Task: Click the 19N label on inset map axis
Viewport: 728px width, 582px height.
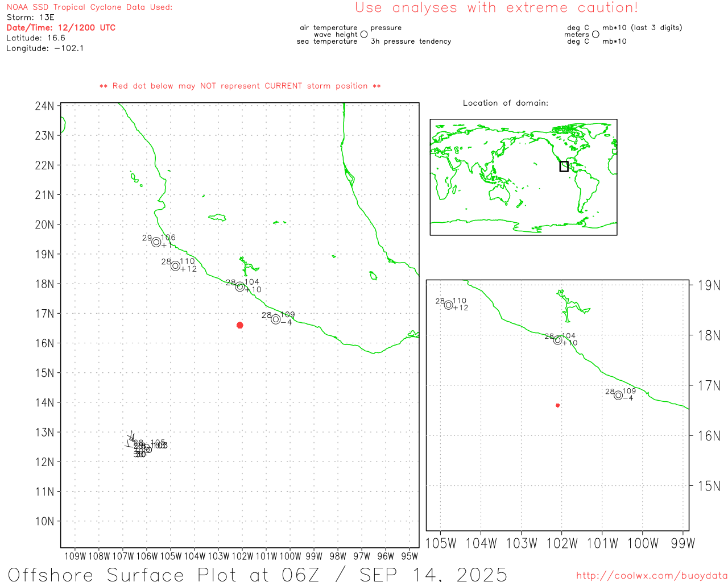Action: pos(709,285)
